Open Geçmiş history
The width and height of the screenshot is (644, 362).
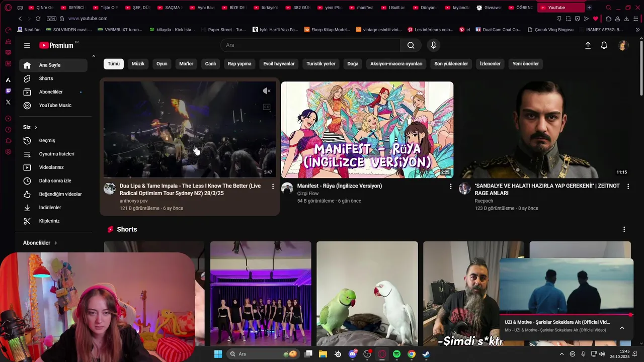[x=53, y=141]
